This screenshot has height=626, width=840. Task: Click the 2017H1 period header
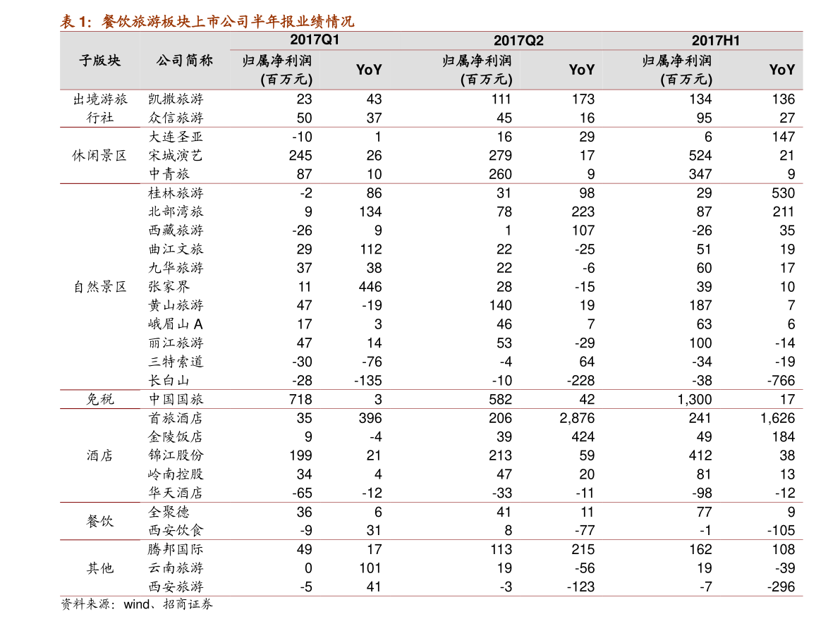click(x=715, y=41)
